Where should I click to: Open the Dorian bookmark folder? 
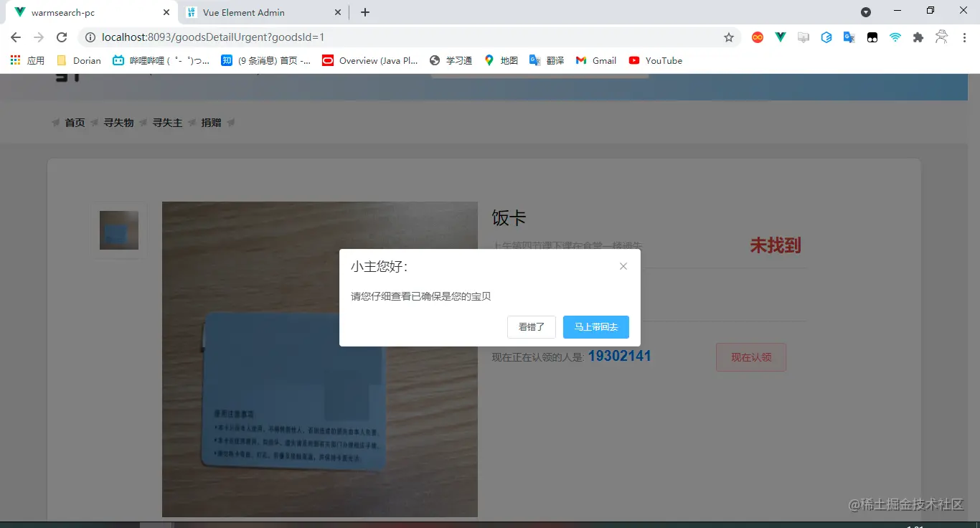pos(79,60)
